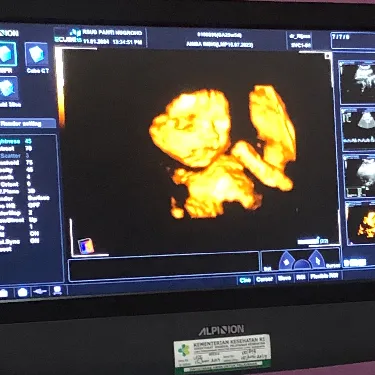The width and height of the screenshot is (375, 375).
Task: Click the patient name field in header
Action: point(220,44)
